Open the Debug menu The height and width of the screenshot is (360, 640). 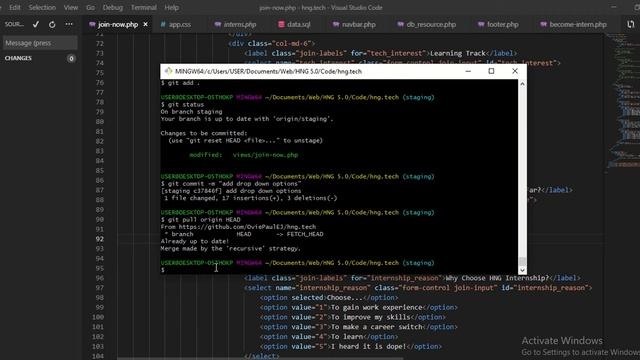click(x=113, y=7)
